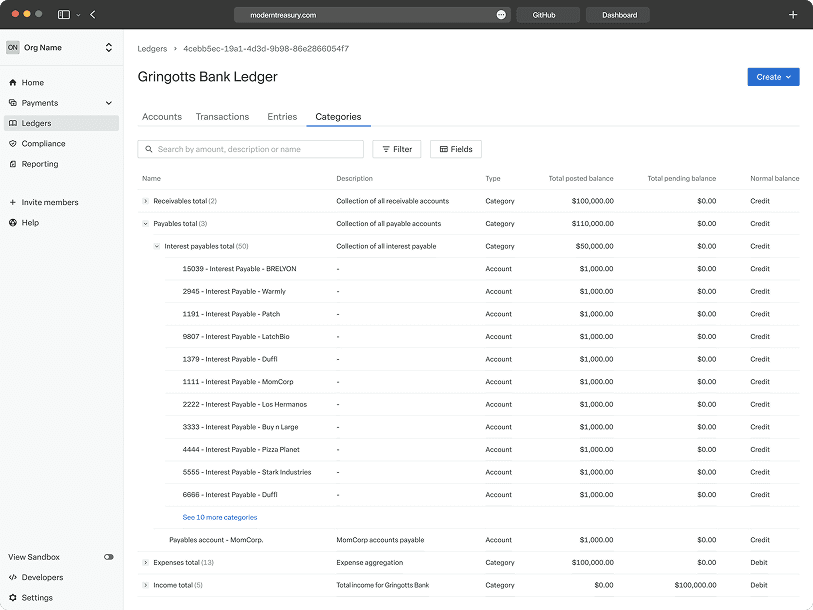Open the Dashboard browser tab

coord(618,15)
